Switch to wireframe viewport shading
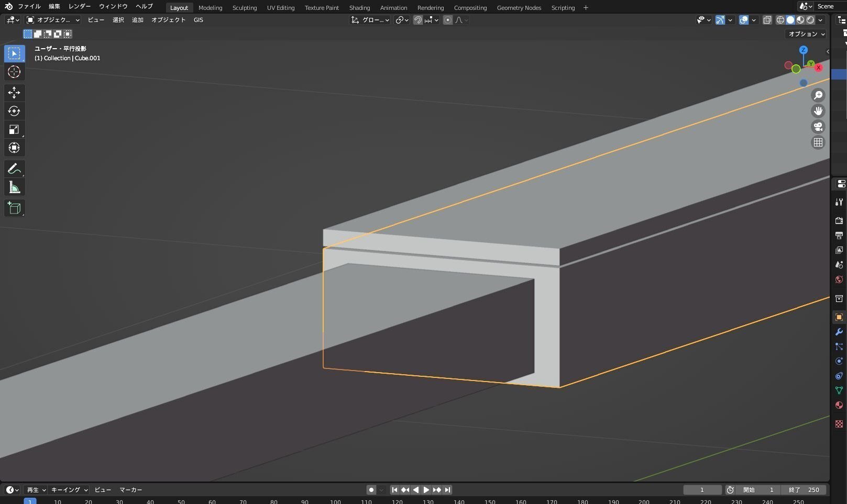 pos(780,20)
